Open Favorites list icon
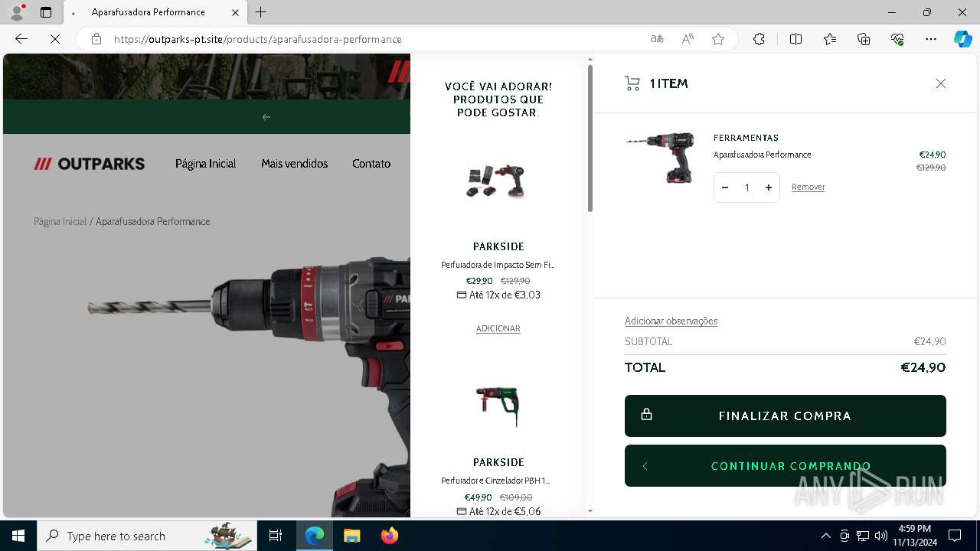 point(830,39)
